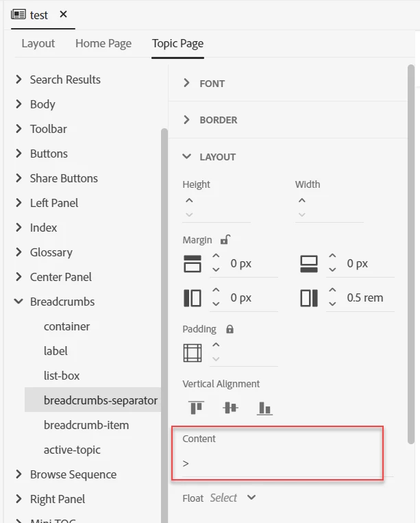Screen dimensions: 420x523
Task: Collapse the Breadcrumbs tree node
Action: coord(18,302)
